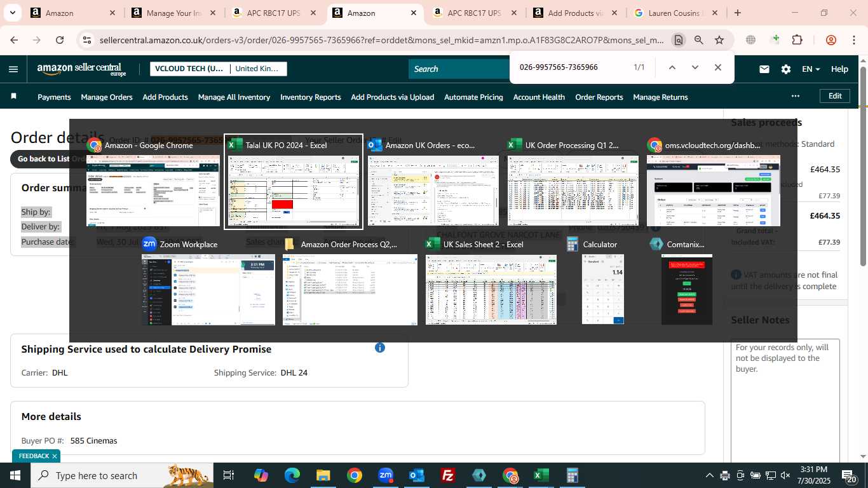
Task: Open the United Kingdom marketplace selector
Action: [257, 69]
